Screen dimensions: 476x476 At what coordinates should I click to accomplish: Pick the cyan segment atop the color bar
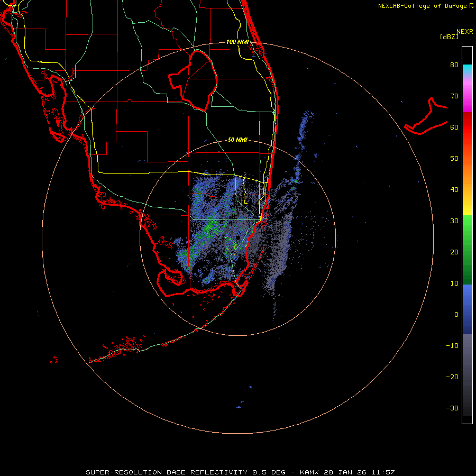467,69
